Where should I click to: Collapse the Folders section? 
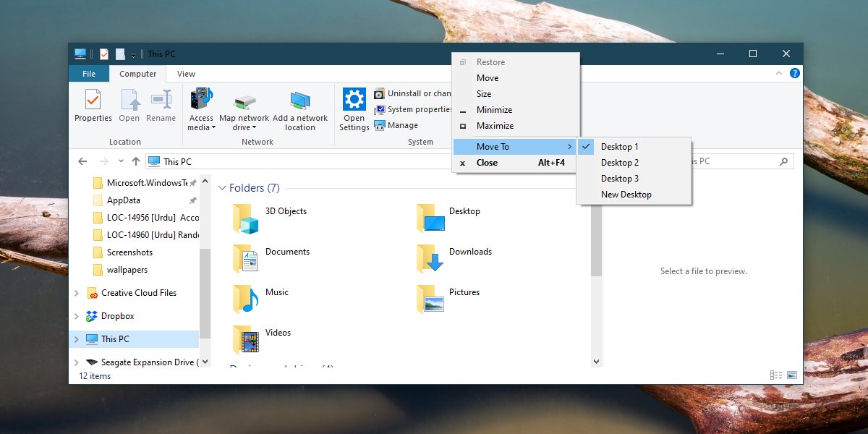[x=224, y=187]
